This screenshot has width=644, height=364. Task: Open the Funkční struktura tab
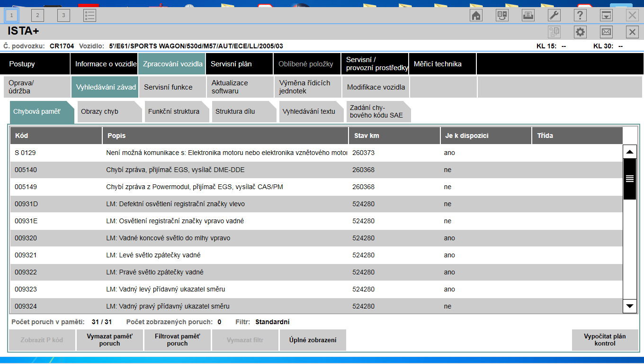tap(177, 112)
